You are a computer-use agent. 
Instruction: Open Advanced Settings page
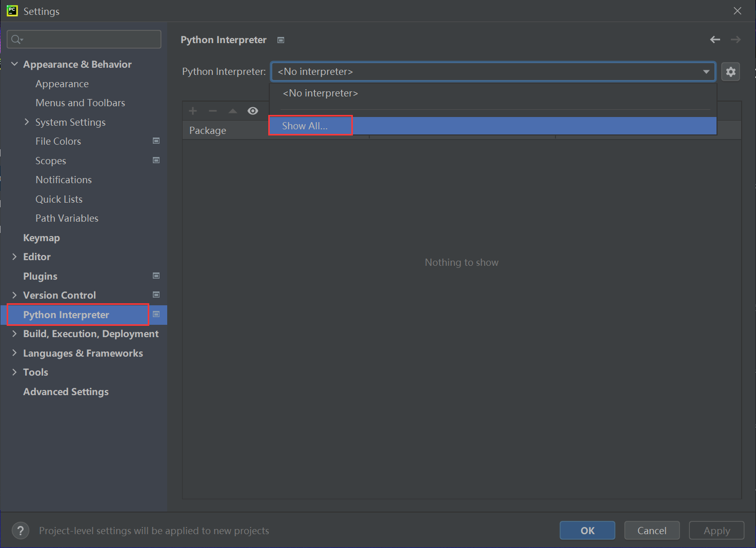(66, 392)
